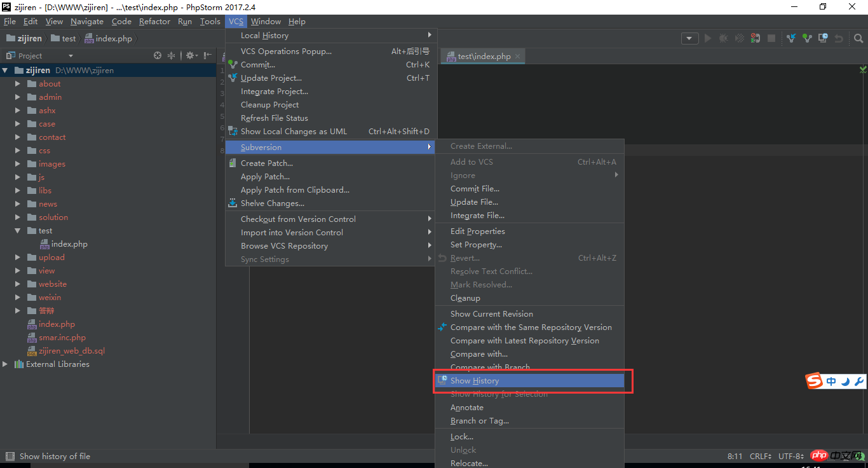Expand External Libraries node
Screen dimensions: 868x468
[x=5, y=364]
